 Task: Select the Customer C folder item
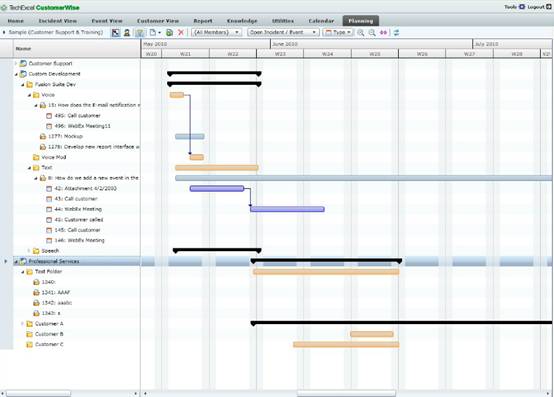click(x=49, y=344)
